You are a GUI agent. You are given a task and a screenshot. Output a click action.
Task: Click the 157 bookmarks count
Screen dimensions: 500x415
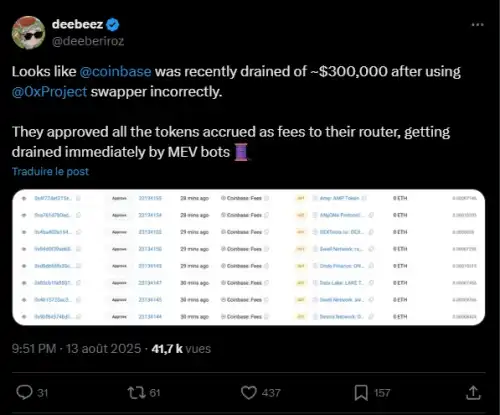pyautogui.click(x=382, y=393)
